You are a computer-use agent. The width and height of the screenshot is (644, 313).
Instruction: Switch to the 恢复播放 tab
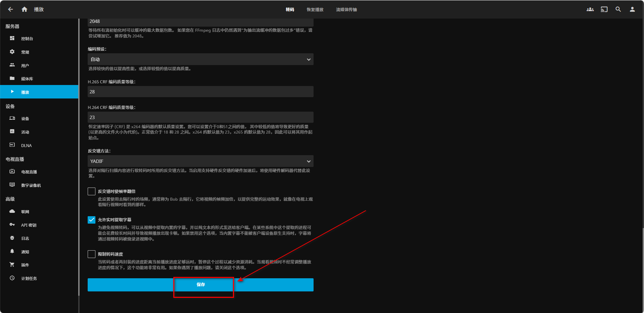[315, 10]
